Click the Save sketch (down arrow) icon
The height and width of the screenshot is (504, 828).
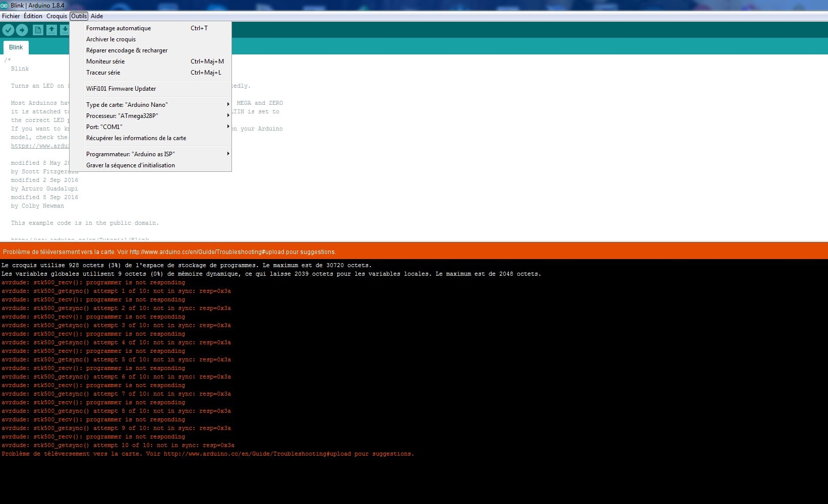click(x=65, y=30)
